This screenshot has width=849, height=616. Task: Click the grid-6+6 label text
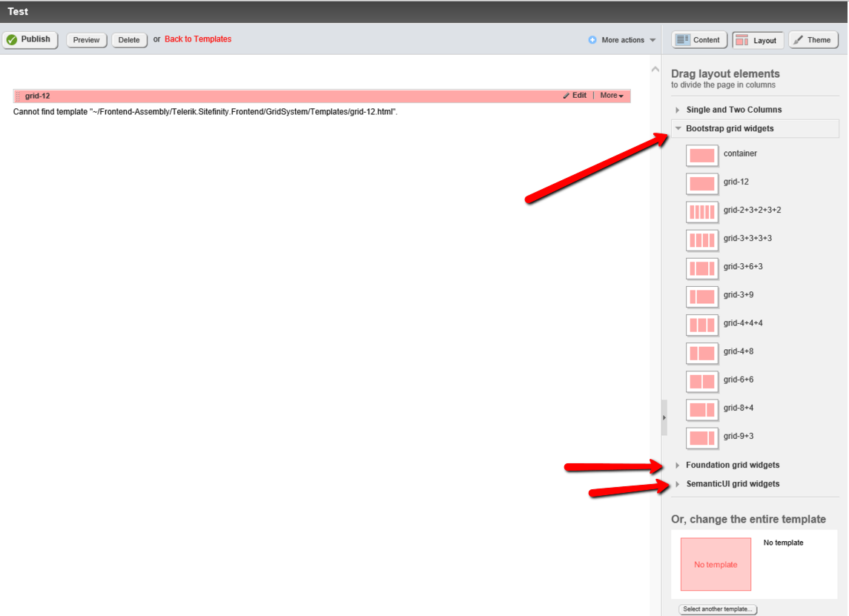tap(738, 380)
